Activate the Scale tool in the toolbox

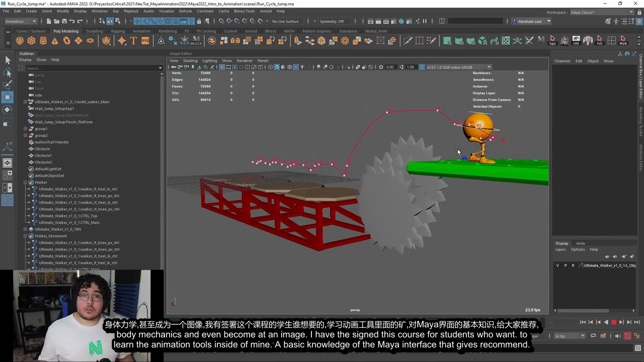8,122
